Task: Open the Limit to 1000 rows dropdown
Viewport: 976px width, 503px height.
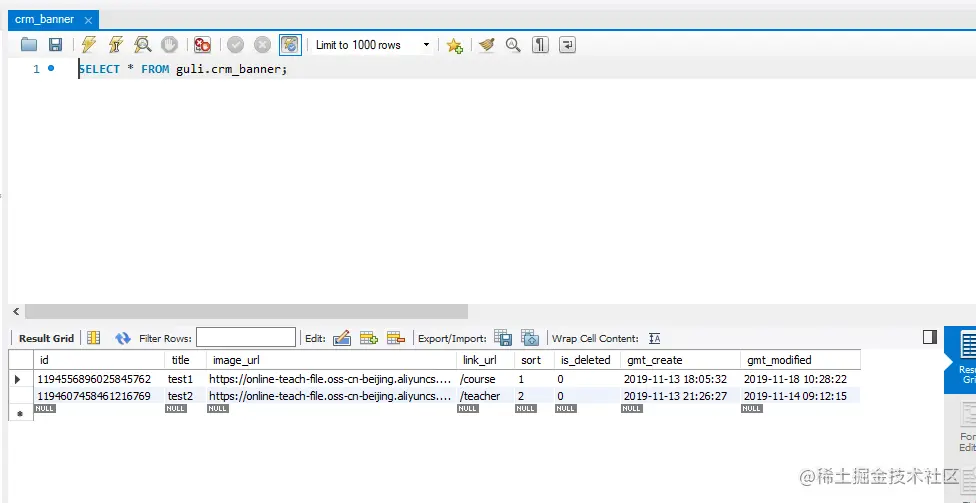Action: coord(372,45)
